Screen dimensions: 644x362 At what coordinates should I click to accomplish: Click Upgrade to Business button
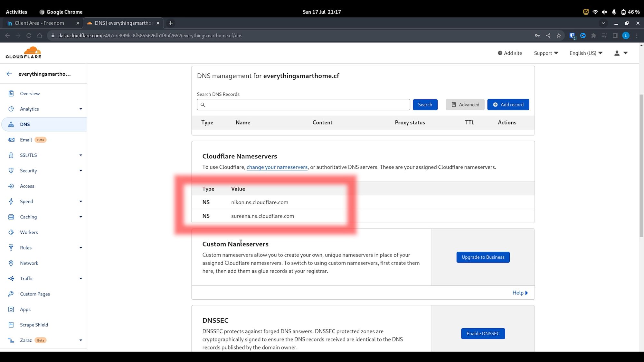tap(483, 257)
